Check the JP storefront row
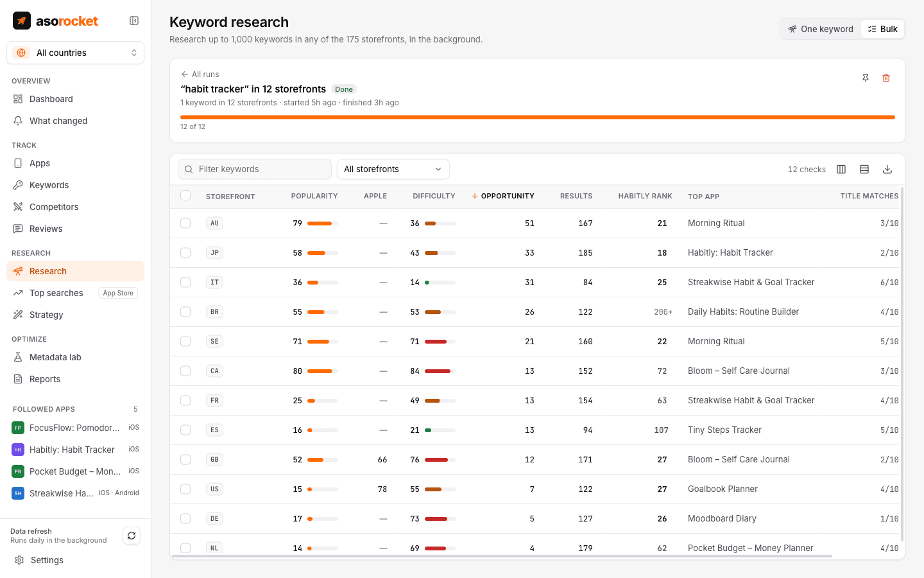Viewport: 924px width, 578px height. coord(185,252)
